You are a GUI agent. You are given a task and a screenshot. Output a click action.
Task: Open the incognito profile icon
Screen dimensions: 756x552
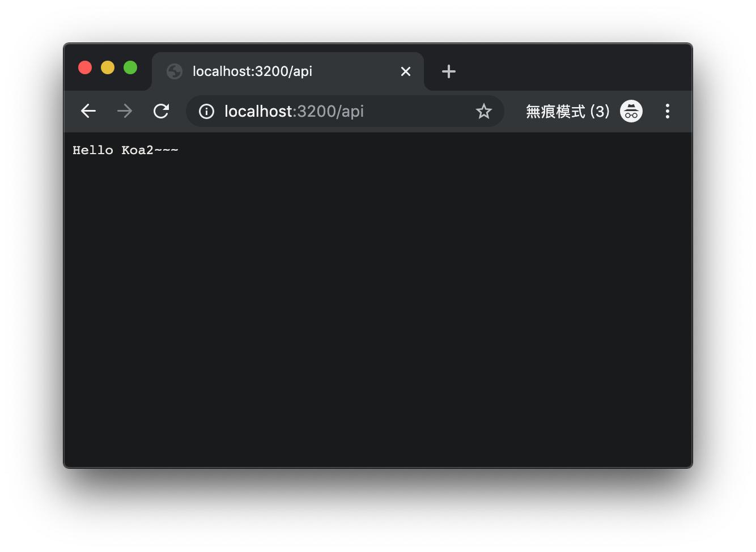tap(631, 111)
